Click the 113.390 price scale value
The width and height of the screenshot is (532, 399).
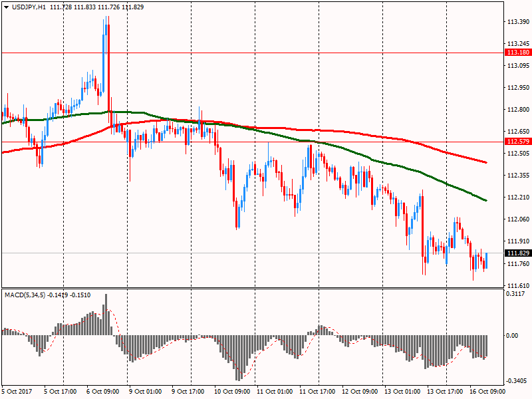[x=518, y=22]
